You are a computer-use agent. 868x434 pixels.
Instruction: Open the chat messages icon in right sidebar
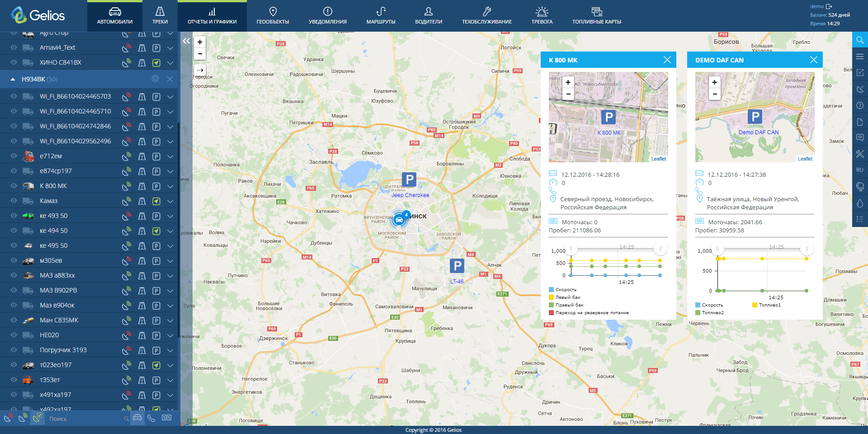pos(860,137)
